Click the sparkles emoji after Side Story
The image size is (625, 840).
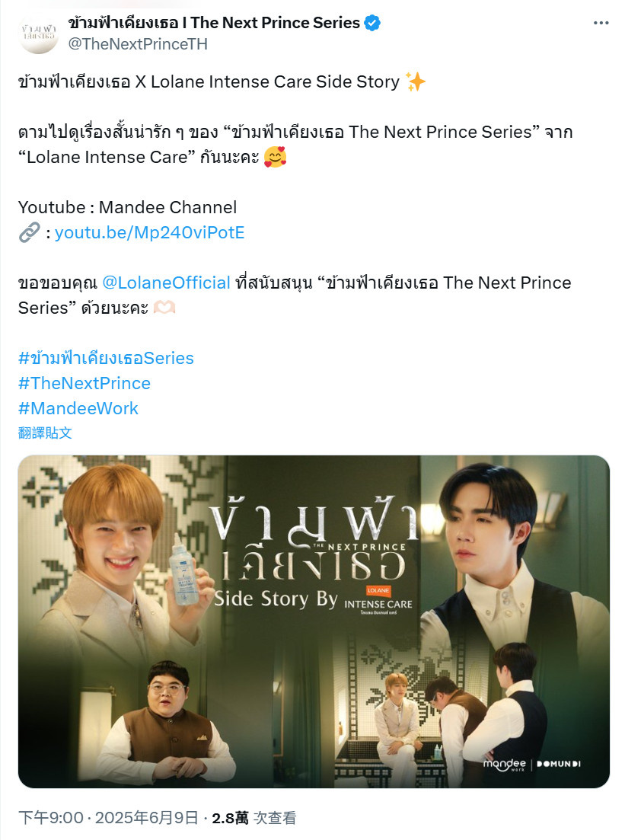[x=415, y=81]
